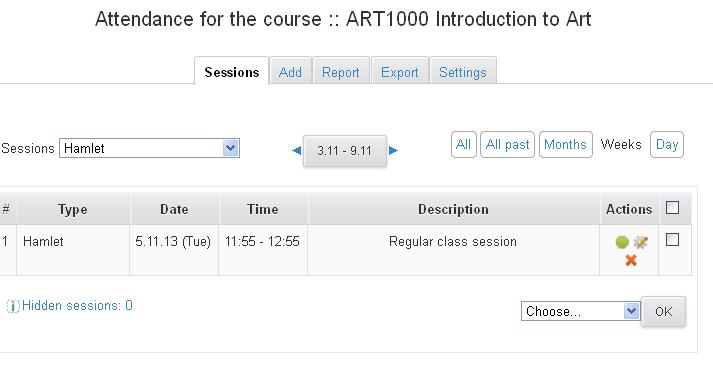Open the Export tab
The height and width of the screenshot is (374, 713).
400,72
